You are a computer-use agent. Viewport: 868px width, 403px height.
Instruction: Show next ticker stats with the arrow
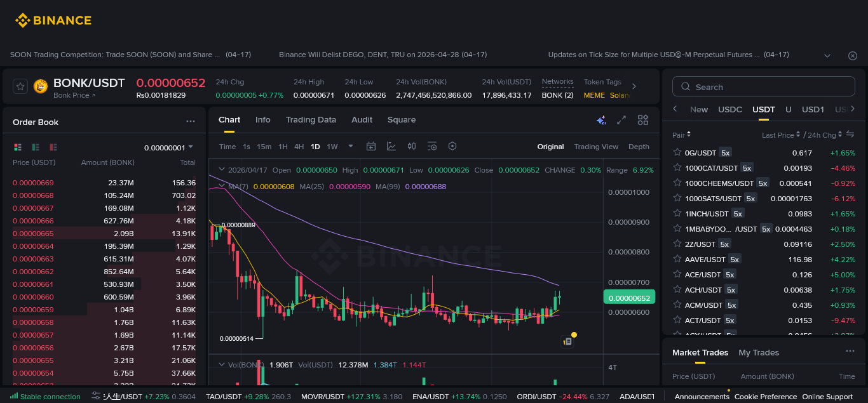point(634,86)
